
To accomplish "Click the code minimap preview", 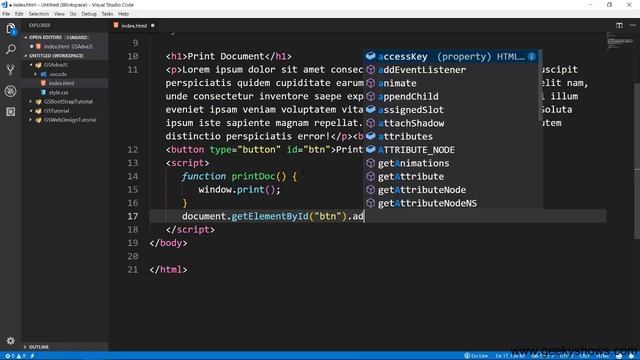I will pyautogui.click(x=620, y=42).
